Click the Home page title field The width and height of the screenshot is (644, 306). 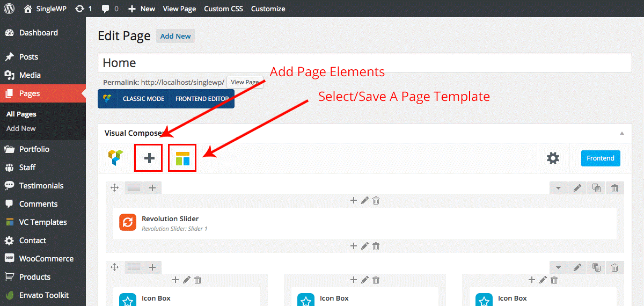click(x=365, y=63)
